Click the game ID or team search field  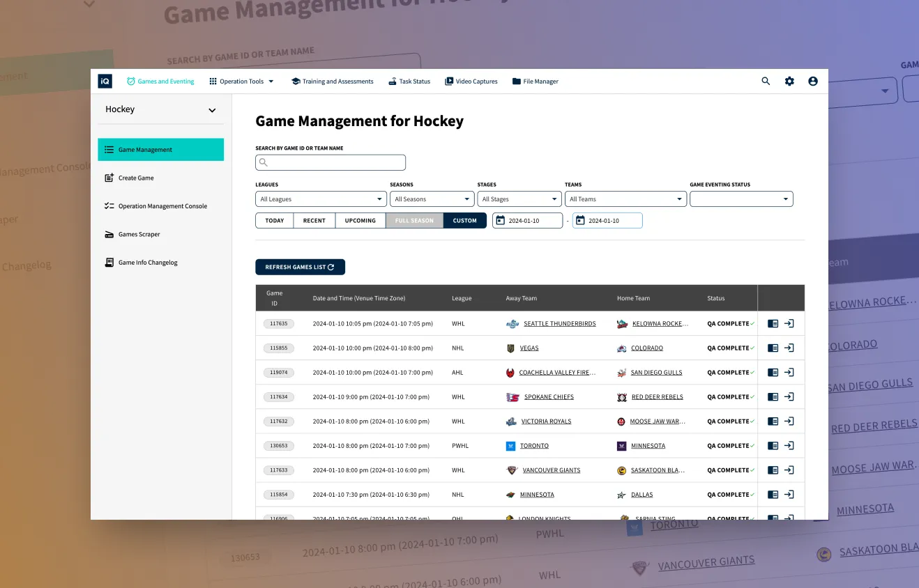click(331, 162)
